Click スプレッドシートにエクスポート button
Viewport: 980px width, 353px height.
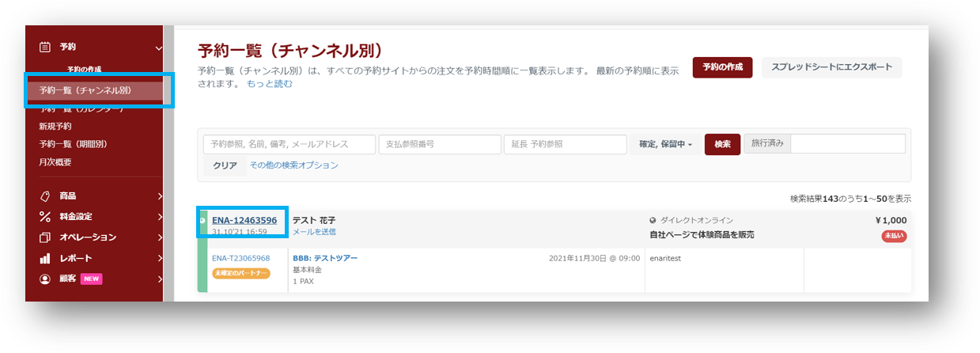(831, 67)
